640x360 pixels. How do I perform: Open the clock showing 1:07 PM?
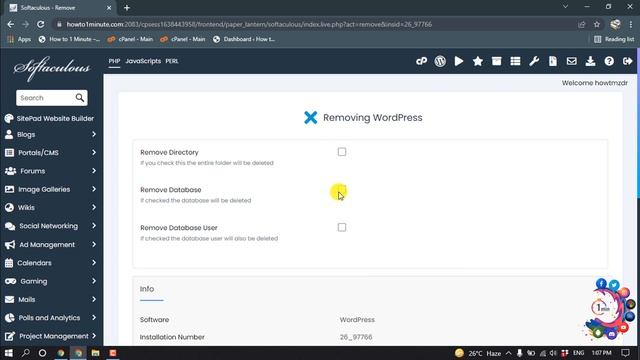point(601,353)
